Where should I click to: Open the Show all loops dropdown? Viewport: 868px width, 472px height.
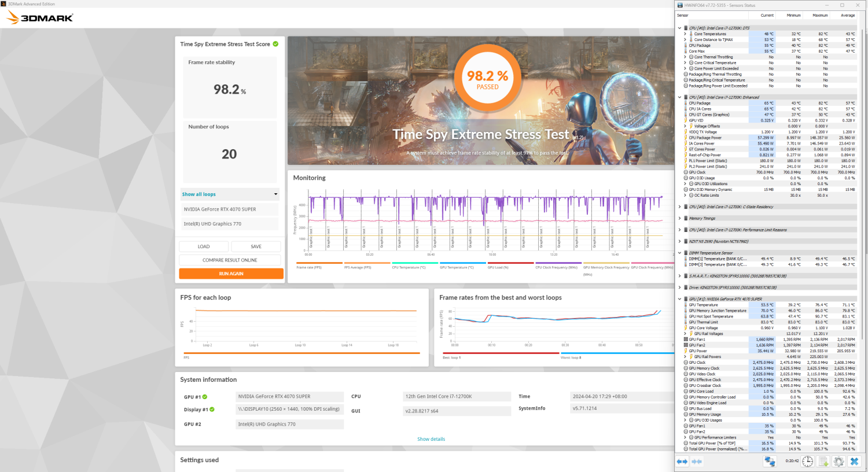(x=230, y=194)
